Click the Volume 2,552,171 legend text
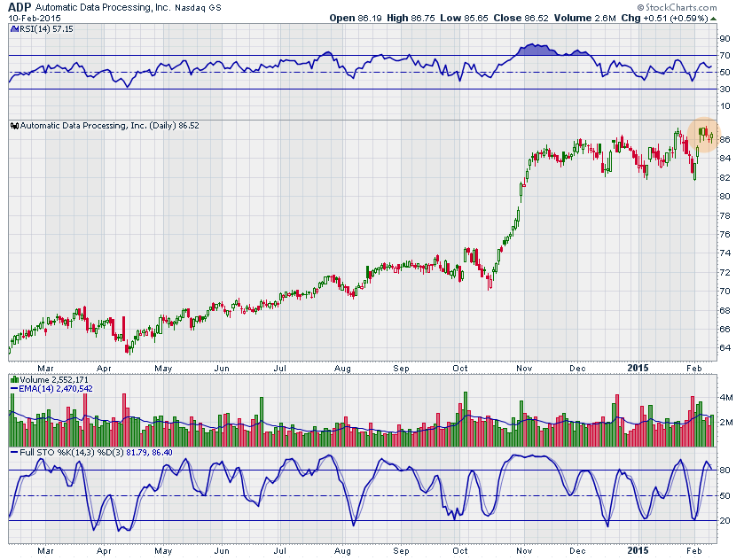744x560 pixels. [53, 380]
